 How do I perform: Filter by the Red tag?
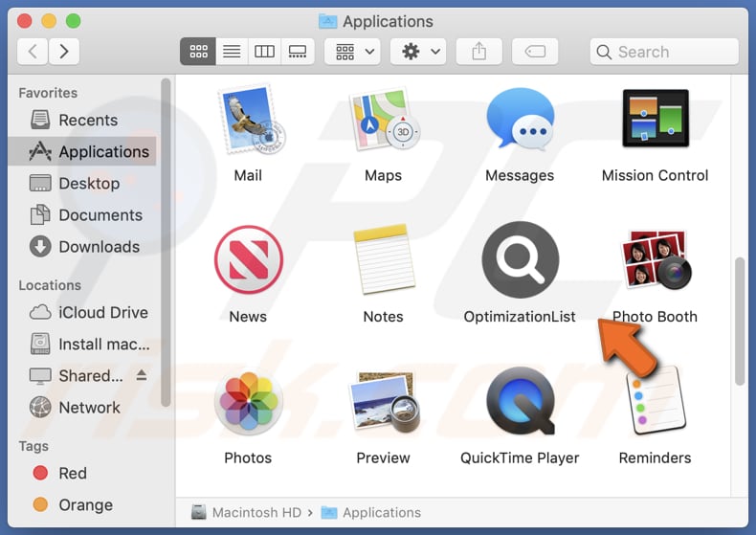[82, 474]
